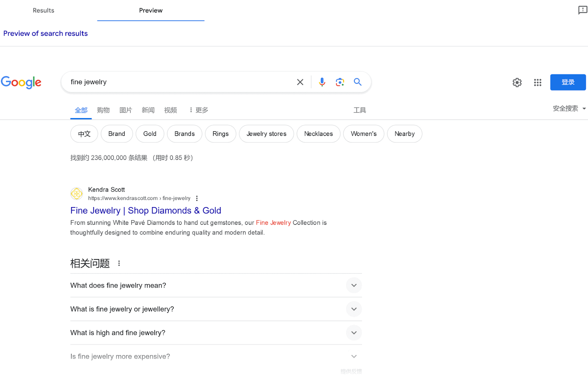Select the 图片 images search tab
This screenshot has height=378, width=588.
tap(125, 110)
